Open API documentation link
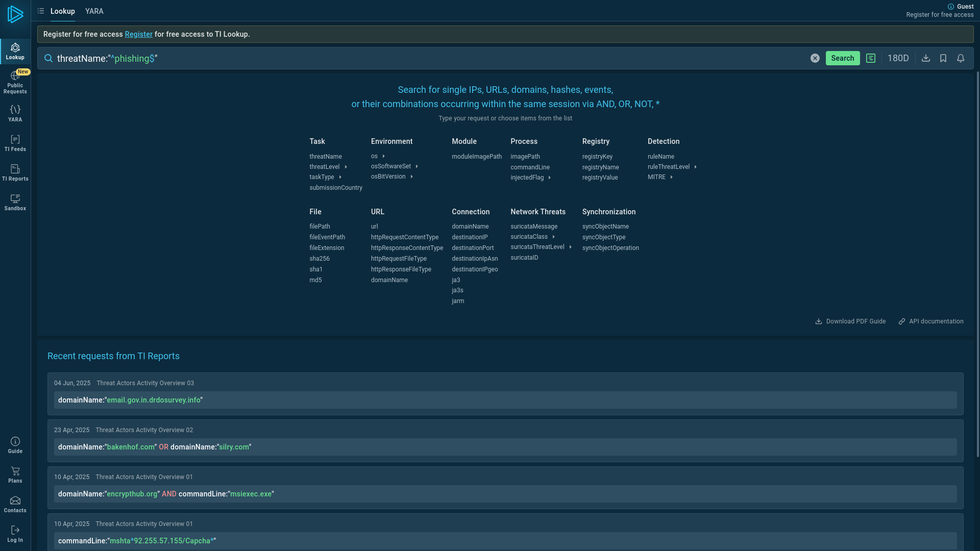 (x=931, y=321)
